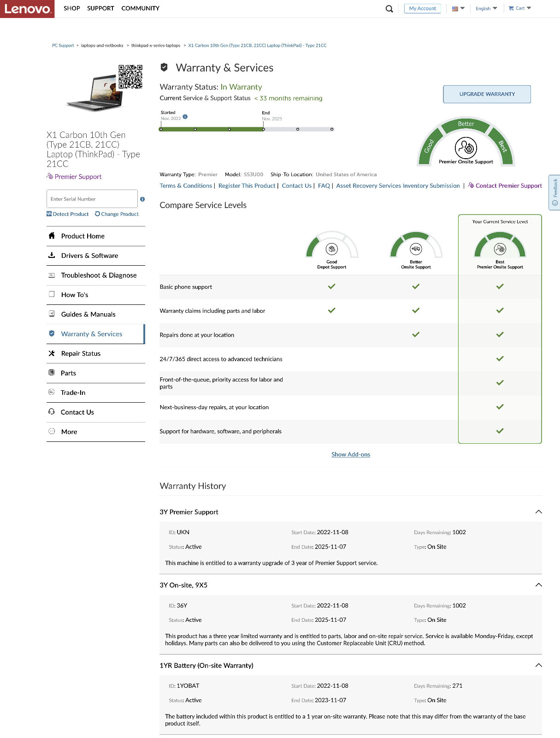Click the Better Onsite Support gauge icon

(416, 245)
